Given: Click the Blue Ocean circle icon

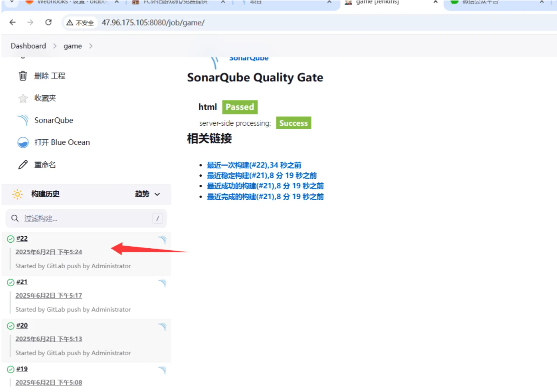Looking at the screenshot, I should pos(22,142).
